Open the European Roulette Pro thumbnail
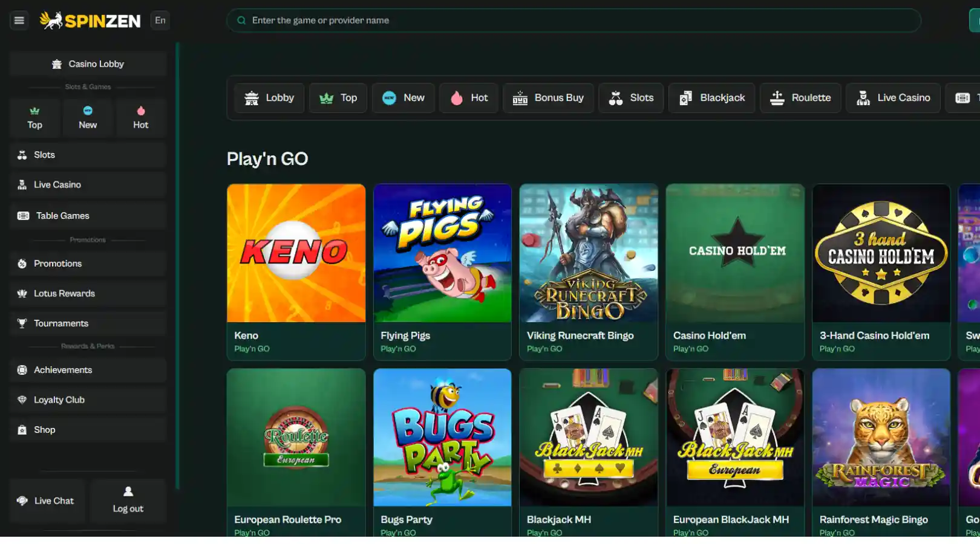980x544 pixels. [x=296, y=438]
